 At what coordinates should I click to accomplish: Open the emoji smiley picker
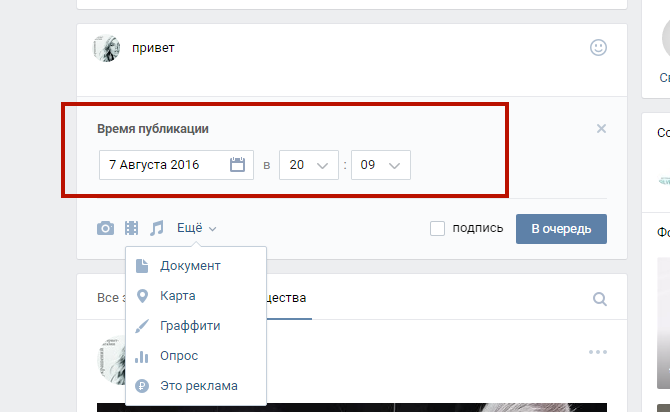[x=598, y=47]
